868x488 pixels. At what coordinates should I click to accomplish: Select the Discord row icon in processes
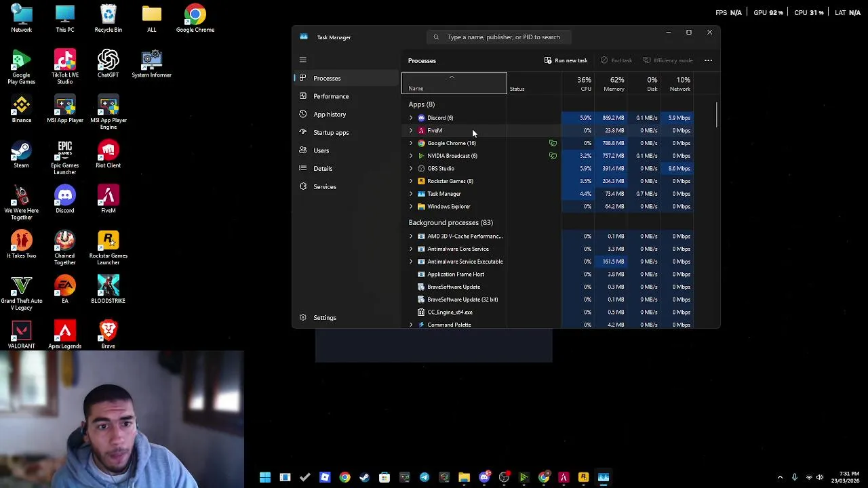coord(421,118)
